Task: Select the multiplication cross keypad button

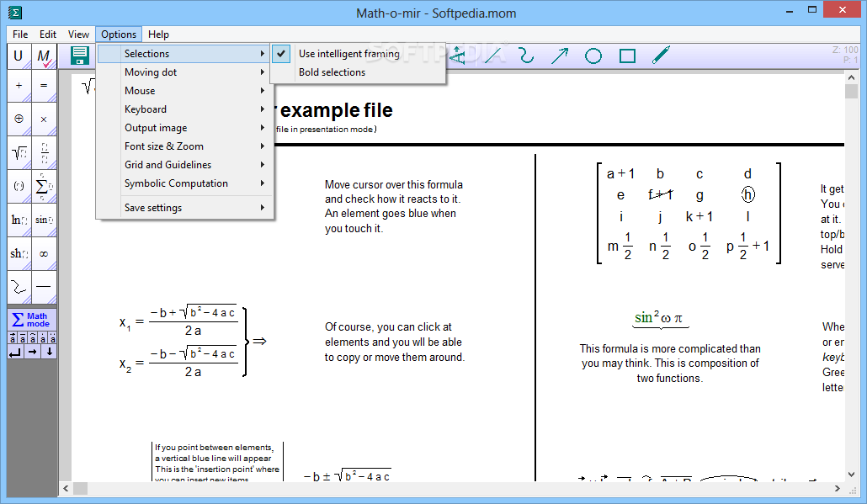Action: (44, 119)
